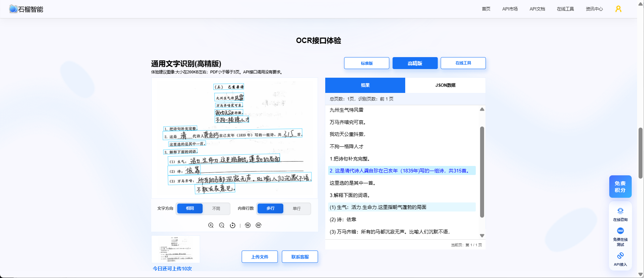644x278 pixels.
Task: Click the 上传文件 button
Action: 260,257
